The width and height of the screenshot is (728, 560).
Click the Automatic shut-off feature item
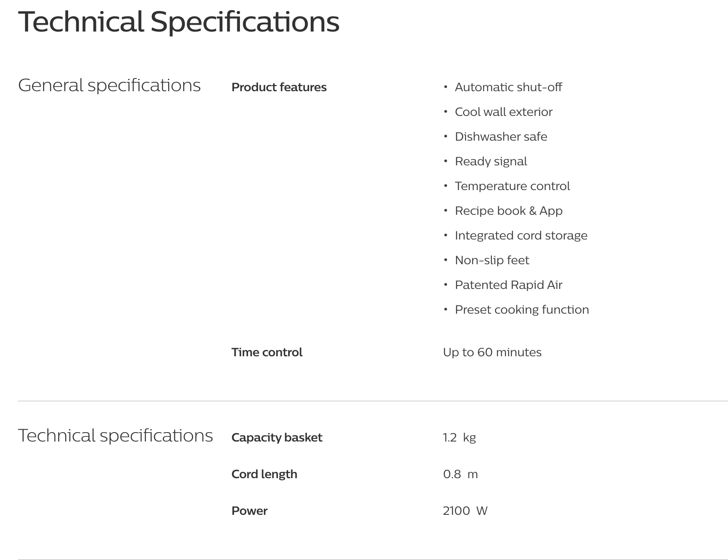(508, 87)
